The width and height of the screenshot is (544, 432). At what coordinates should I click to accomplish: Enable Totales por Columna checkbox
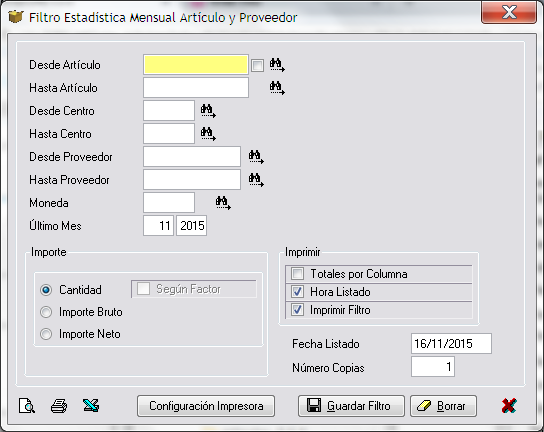click(x=297, y=273)
